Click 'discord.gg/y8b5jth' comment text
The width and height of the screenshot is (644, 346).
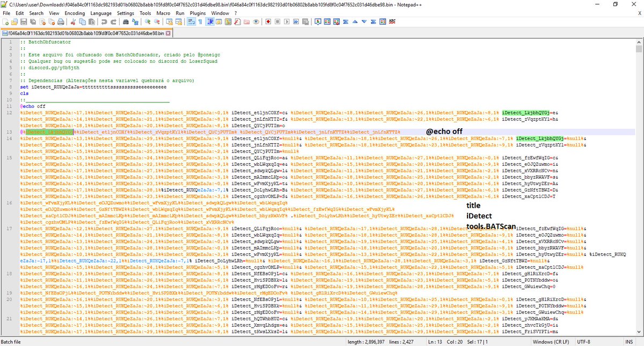coord(54,68)
